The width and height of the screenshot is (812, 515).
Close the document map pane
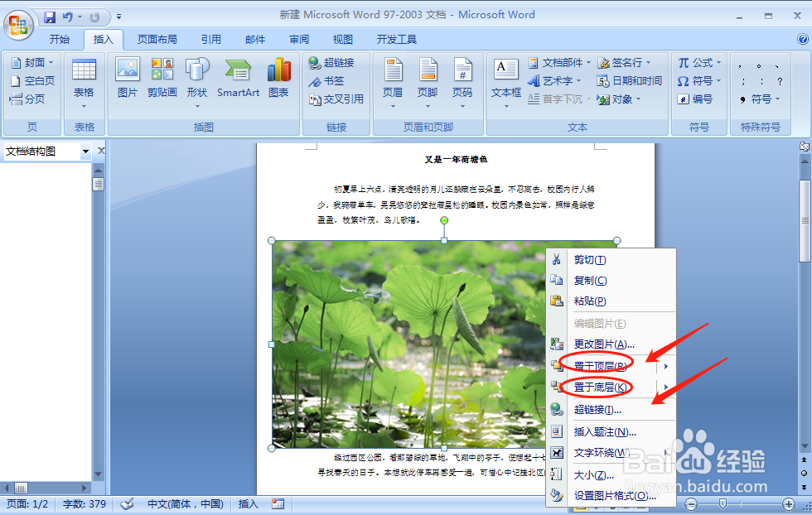(101, 150)
